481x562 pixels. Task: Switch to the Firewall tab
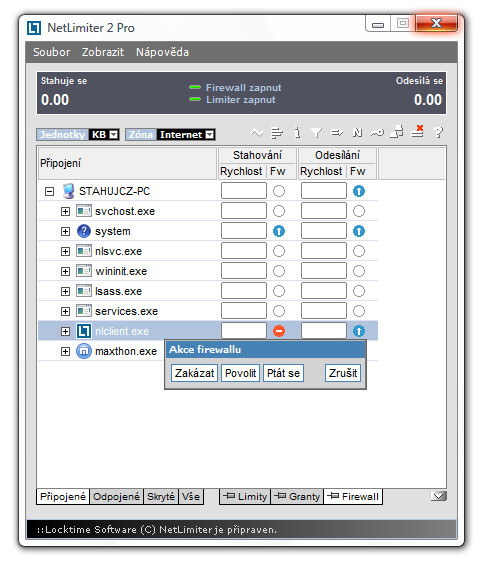point(353,496)
